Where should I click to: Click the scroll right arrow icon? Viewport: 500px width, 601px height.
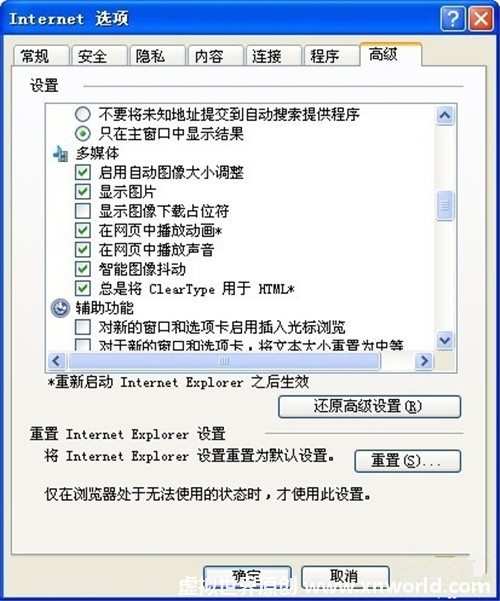point(424,361)
